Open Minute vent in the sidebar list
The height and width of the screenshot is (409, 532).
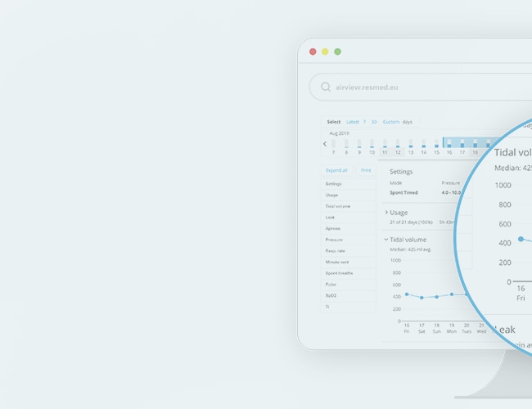[x=349, y=262]
